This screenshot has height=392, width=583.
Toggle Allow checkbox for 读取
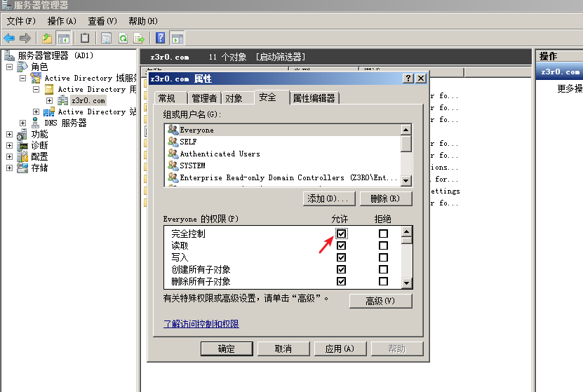[x=341, y=245]
